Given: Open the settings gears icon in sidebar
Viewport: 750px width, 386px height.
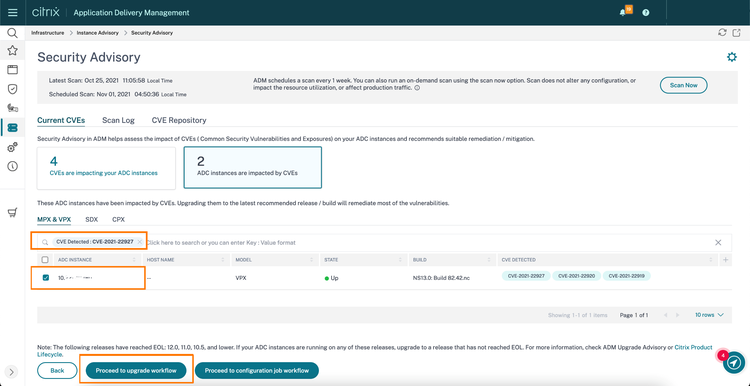Looking at the screenshot, I should point(12,147).
